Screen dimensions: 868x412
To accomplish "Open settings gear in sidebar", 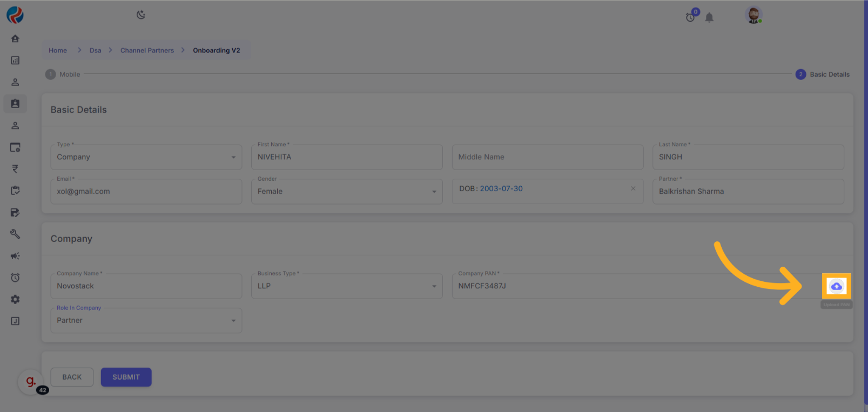I will (15, 299).
